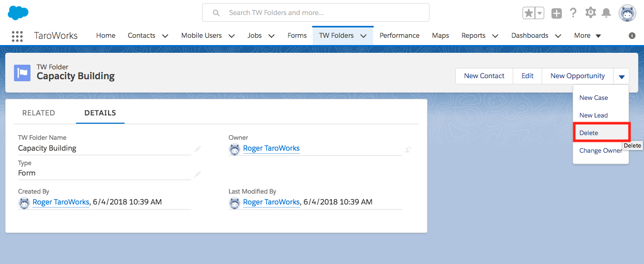The width and height of the screenshot is (644, 264).
Task: Open the Setup gear icon
Action: (590, 12)
